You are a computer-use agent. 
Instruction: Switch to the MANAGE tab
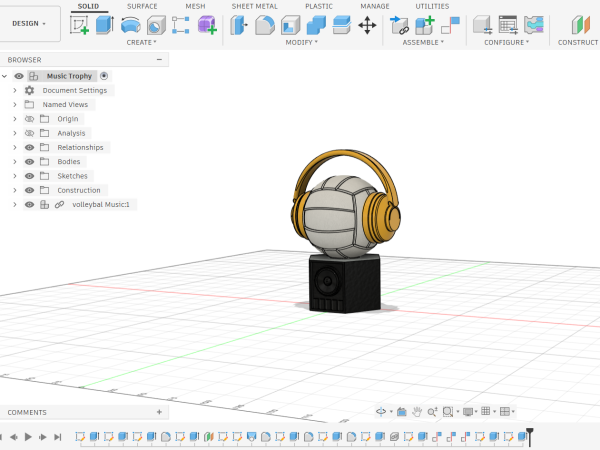point(375,7)
